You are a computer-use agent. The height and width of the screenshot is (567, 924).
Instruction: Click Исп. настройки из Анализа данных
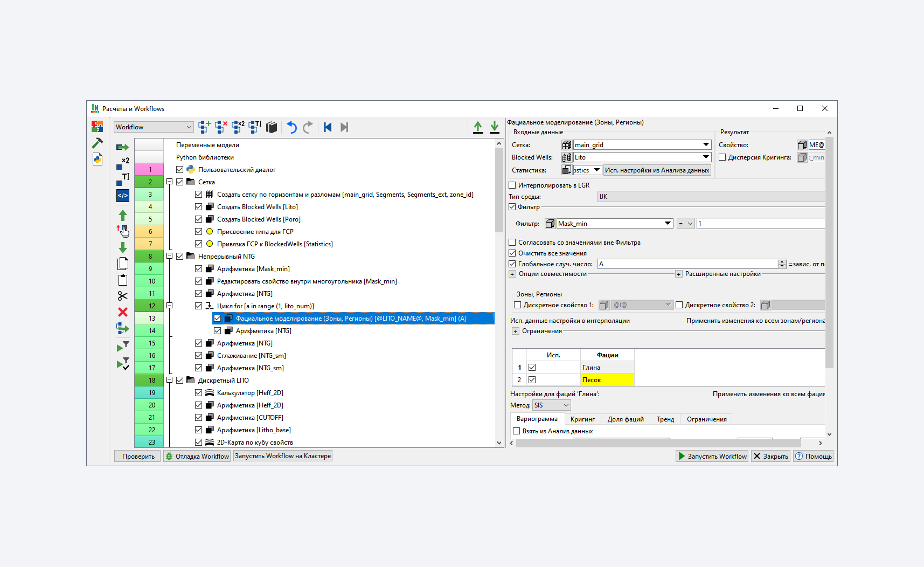click(x=657, y=170)
